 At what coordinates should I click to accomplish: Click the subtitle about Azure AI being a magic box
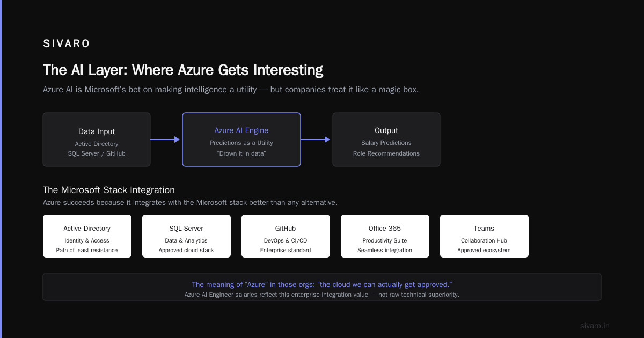(x=231, y=90)
